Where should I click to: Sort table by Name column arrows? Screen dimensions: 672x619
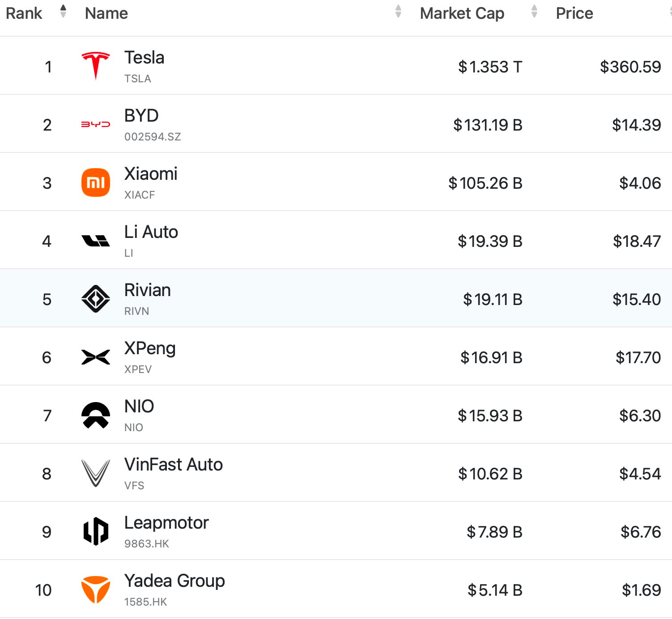click(398, 11)
